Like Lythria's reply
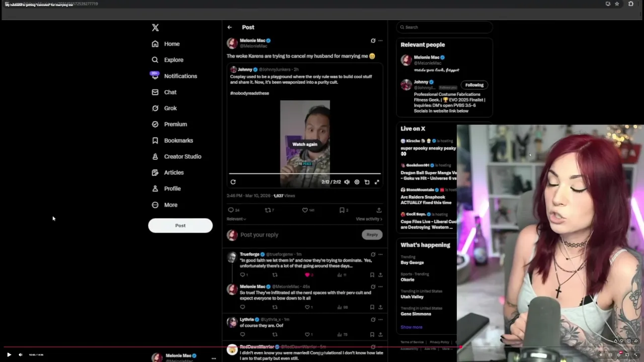The height and width of the screenshot is (362, 644). 308,334
